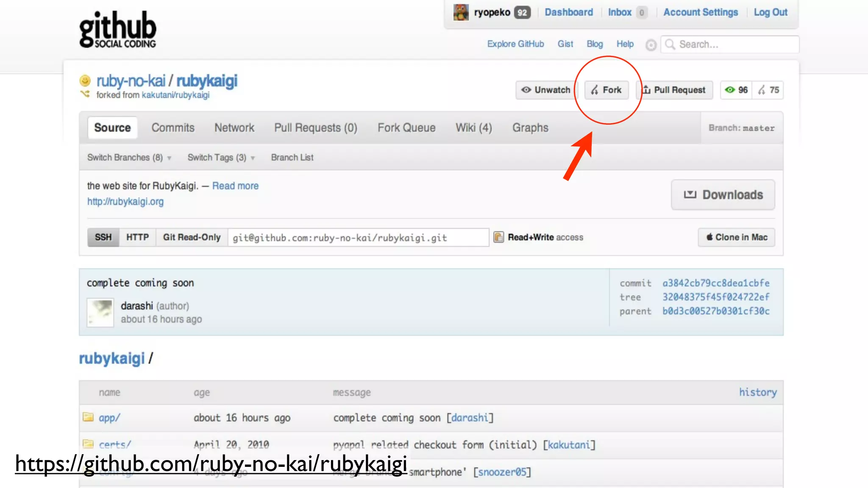Open the Network tab
The width and height of the screenshot is (868, 488).
click(x=234, y=128)
